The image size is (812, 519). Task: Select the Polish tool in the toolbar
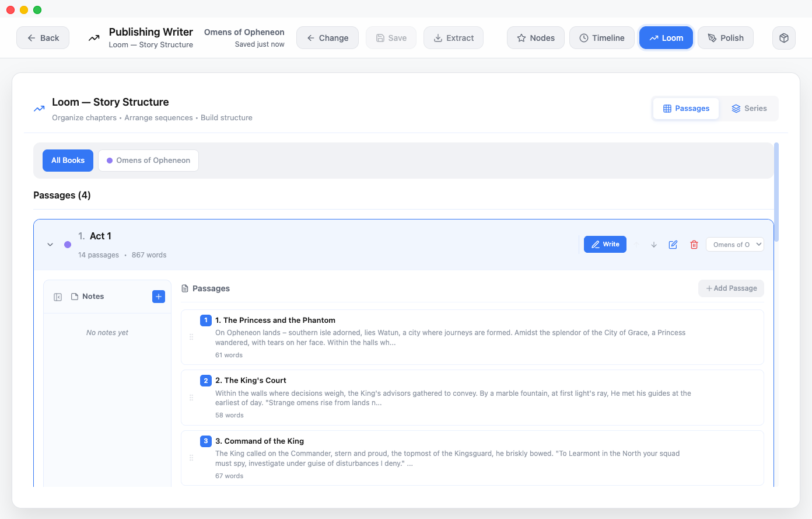(x=725, y=37)
